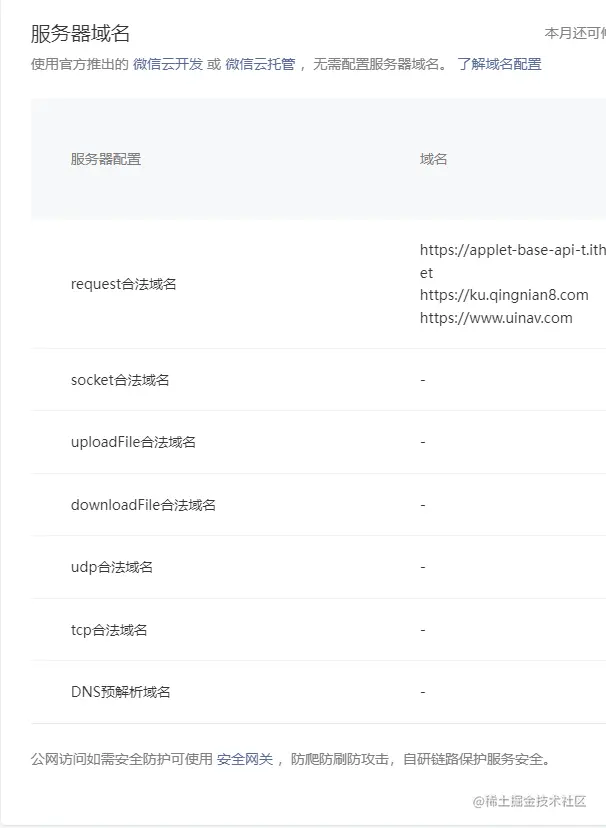Click the dash value in socket合法域名 row
Image resolution: width=606 pixels, height=828 pixels.
tap(423, 380)
